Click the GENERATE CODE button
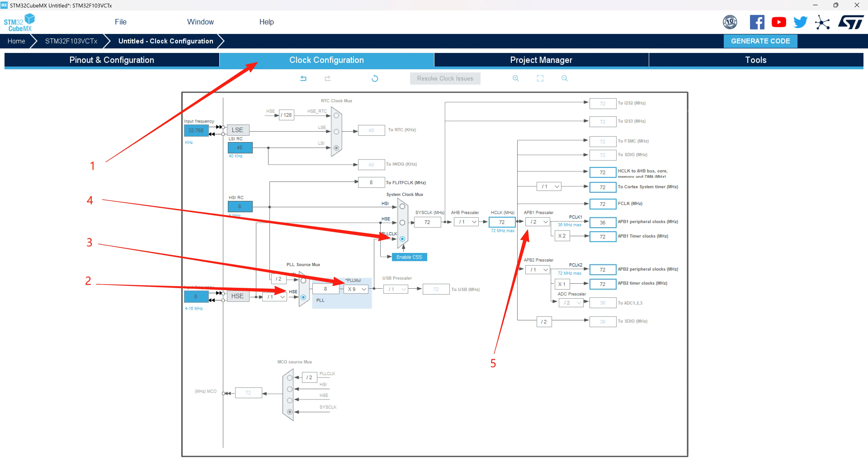868x467 pixels. (x=760, y=41)
